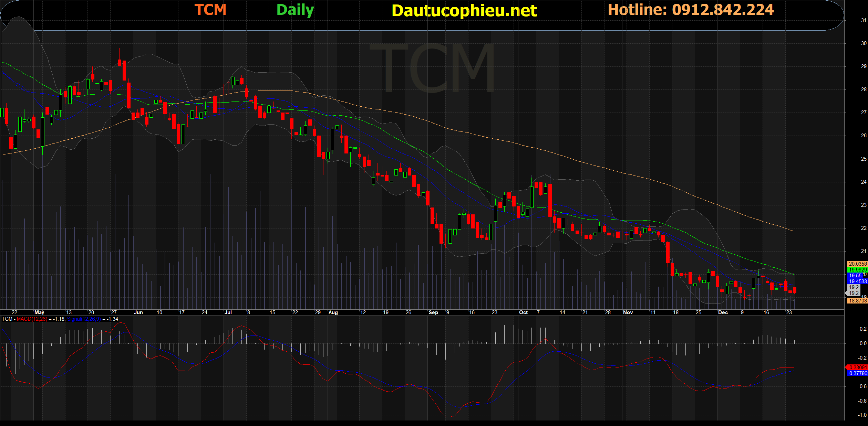Screen dimensions: 868x426
Task: Click the blue -0.37786 signal value tag
Action: [x=857, y=373]
